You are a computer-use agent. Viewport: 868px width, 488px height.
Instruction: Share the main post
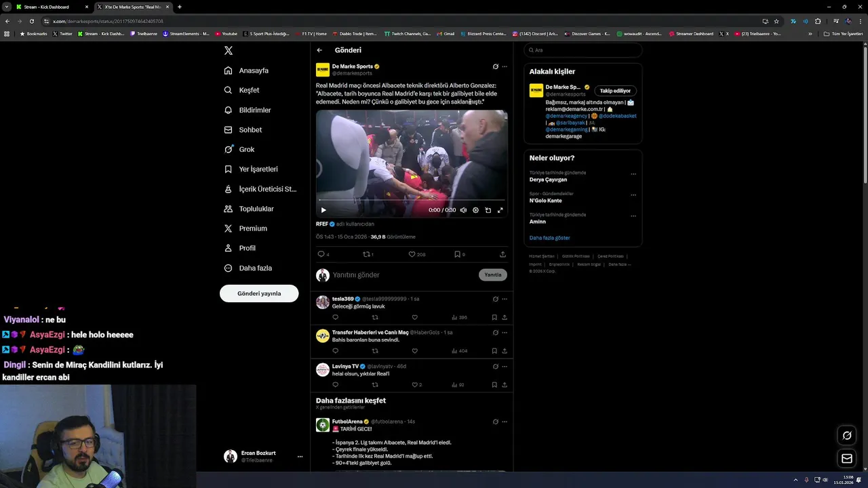pyautogui.click(x=502, y=254)
